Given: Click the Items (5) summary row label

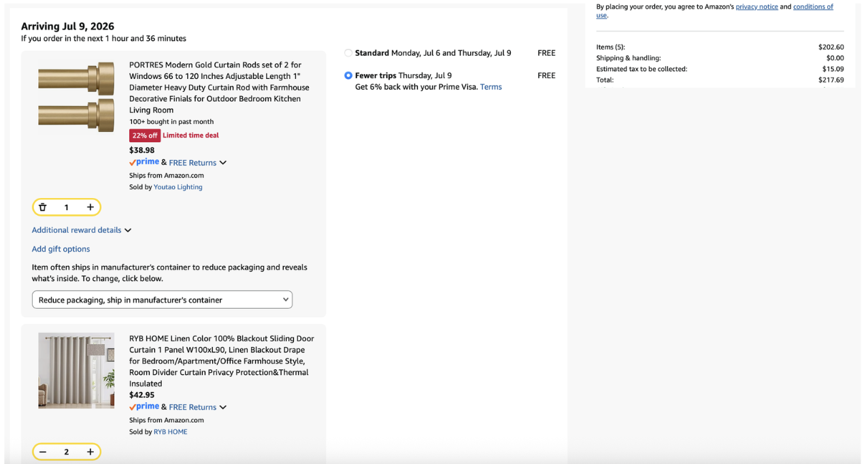Looking at the screenshot, I should point(610,47).
